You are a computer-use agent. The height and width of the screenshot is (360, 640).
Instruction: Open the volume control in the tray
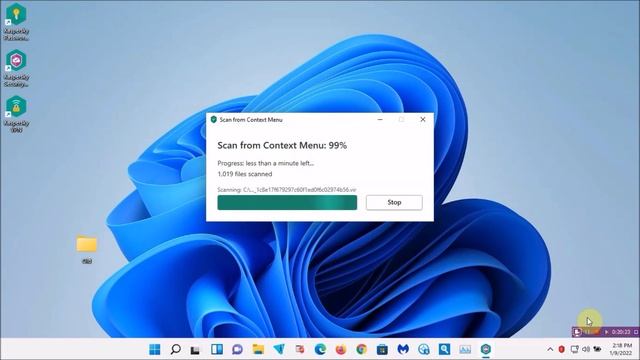tap(586, 349)
